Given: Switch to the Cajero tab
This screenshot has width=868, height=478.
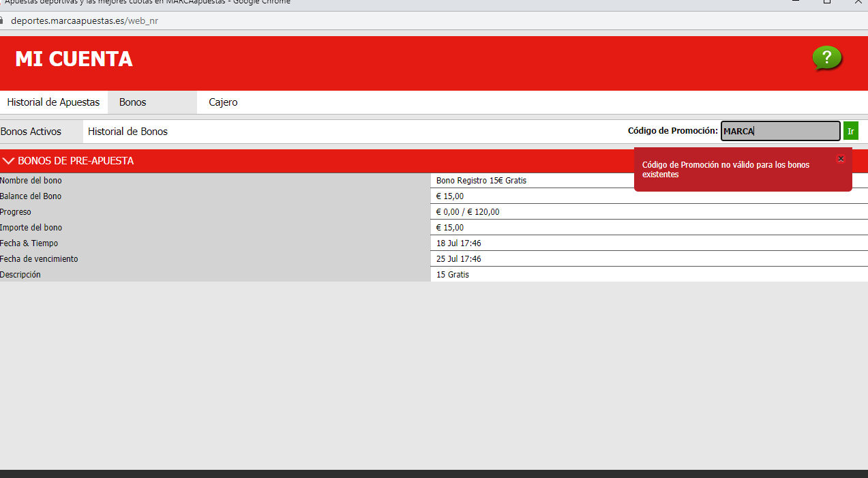Looking at the screenshot, I should tap(223, 102).
